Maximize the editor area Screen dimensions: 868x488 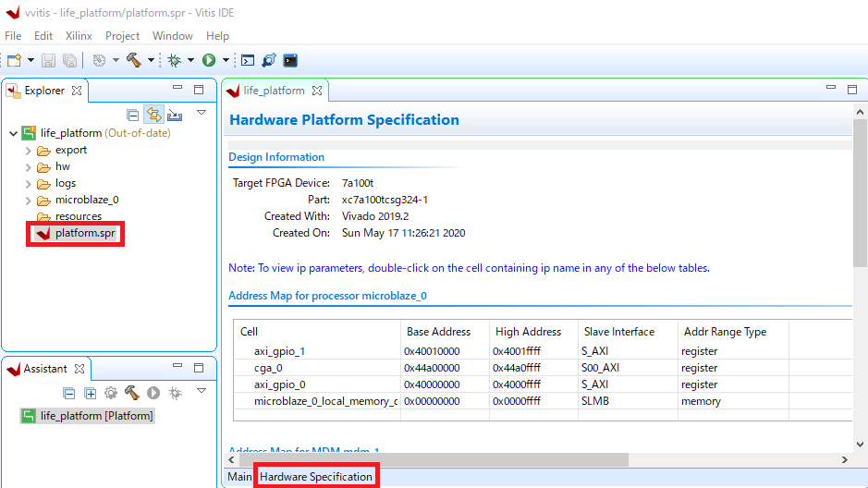click(852, 90)
